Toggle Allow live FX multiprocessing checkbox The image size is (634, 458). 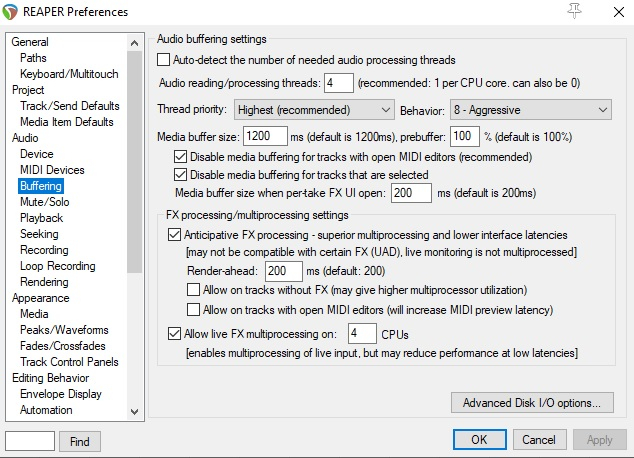tap(174, 333)
